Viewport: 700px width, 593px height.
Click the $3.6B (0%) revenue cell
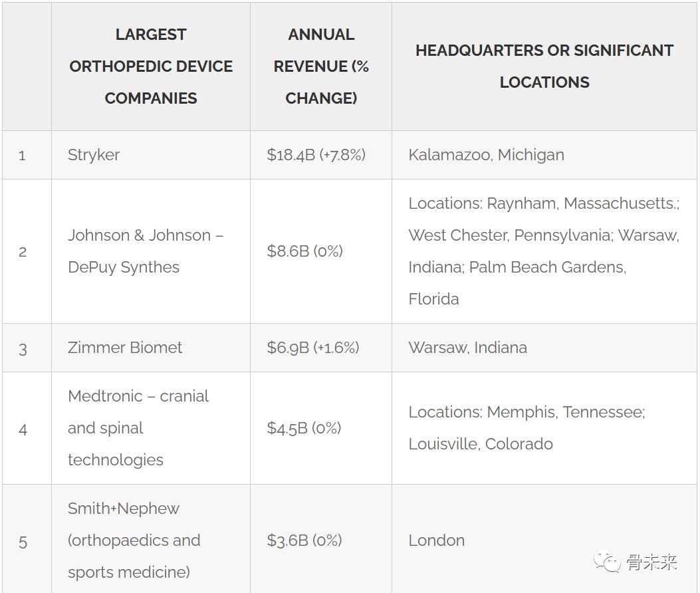[321, 539]
